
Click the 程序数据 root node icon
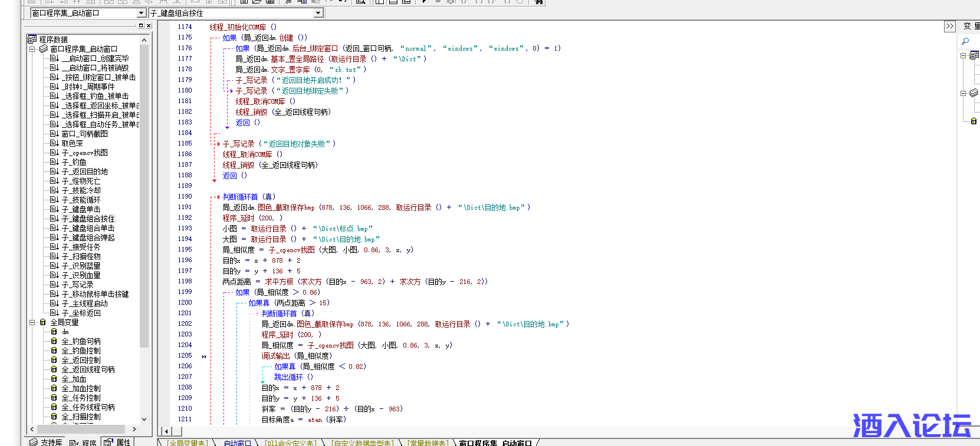tap(32, 39)
